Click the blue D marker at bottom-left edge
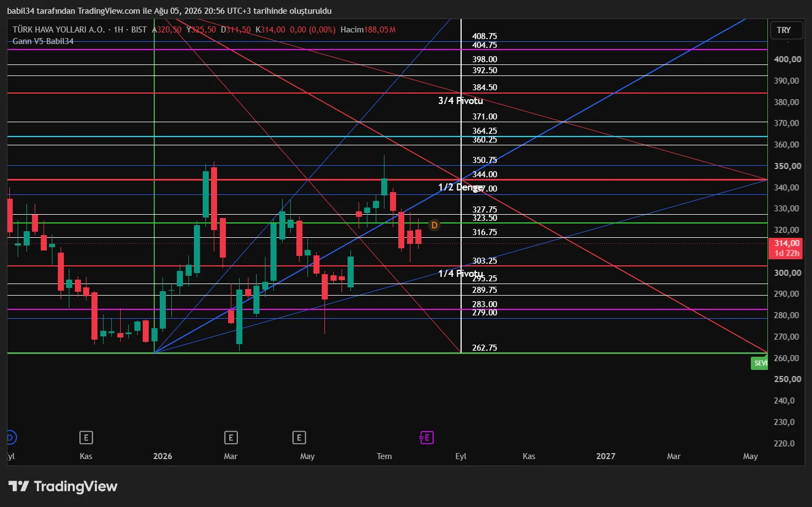 (x=10, y=438)
